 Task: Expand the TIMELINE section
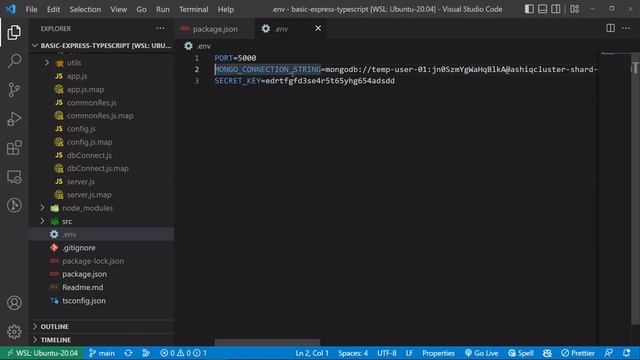pos(56,340)
